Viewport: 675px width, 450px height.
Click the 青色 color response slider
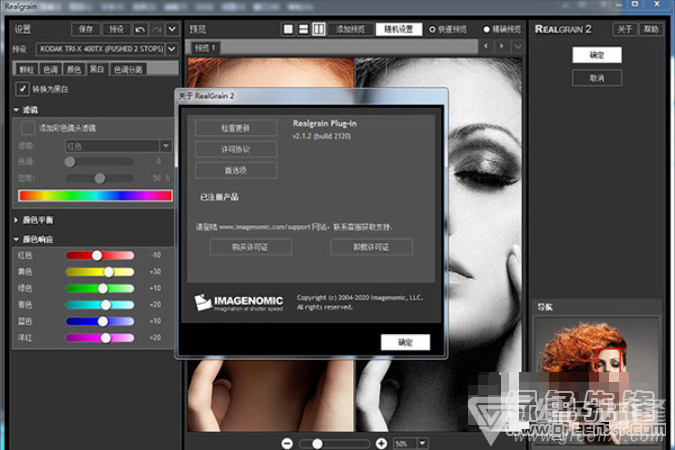[99, 305]
